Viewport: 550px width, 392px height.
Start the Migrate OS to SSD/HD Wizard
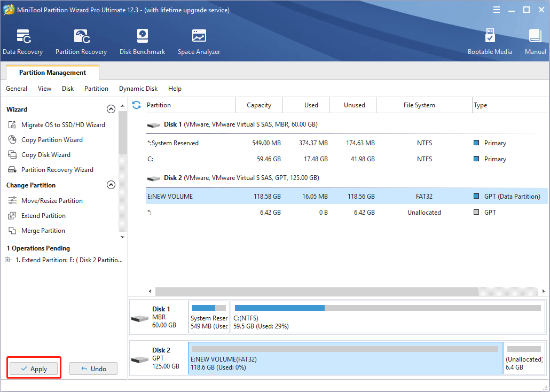click(x=63, y=125)
